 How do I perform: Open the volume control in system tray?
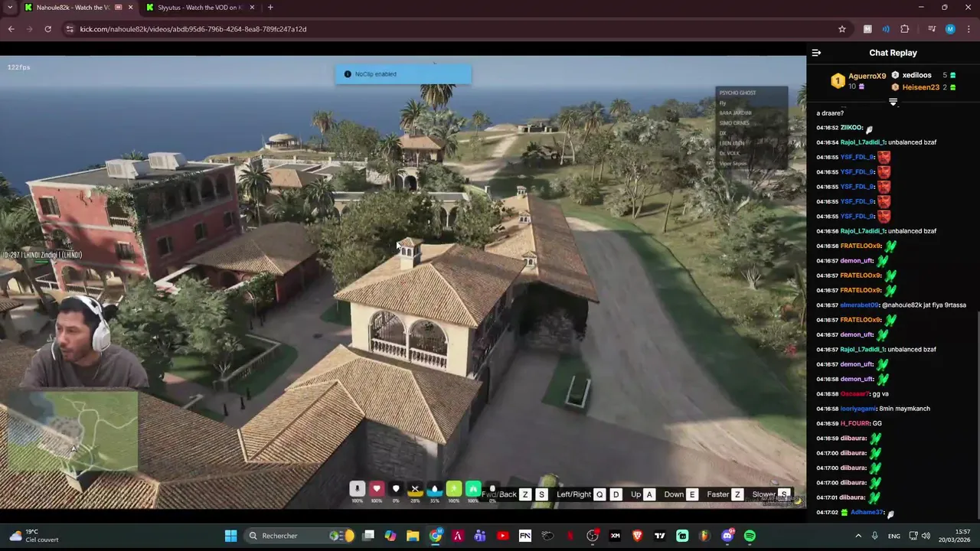point(926,536)
